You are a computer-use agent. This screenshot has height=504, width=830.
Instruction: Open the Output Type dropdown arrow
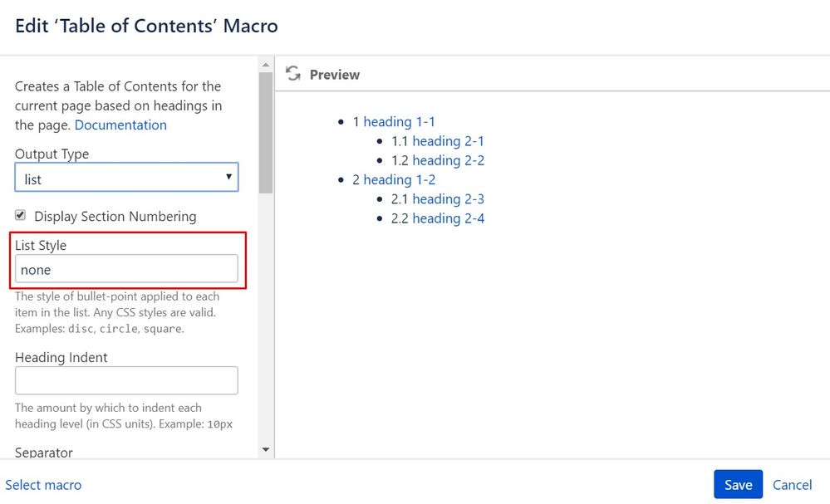(228, 177)
